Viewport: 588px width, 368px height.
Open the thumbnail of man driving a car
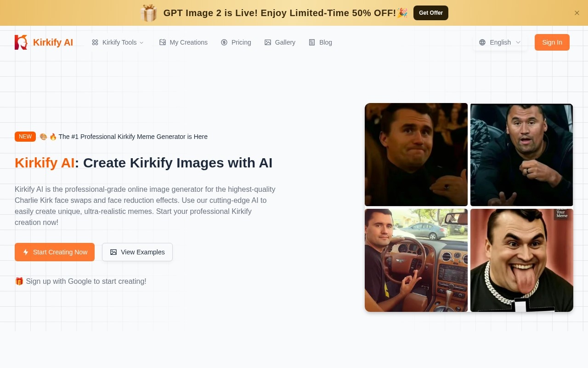pyautogui.click(x=416, y=260)
